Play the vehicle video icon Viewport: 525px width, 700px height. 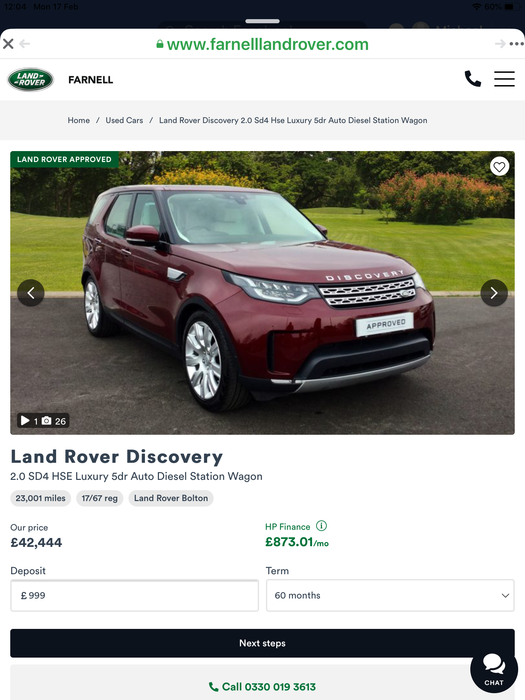coord(25,421)
